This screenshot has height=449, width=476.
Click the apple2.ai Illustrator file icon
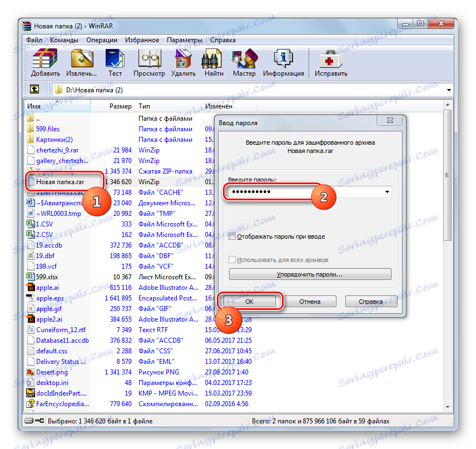31,319
